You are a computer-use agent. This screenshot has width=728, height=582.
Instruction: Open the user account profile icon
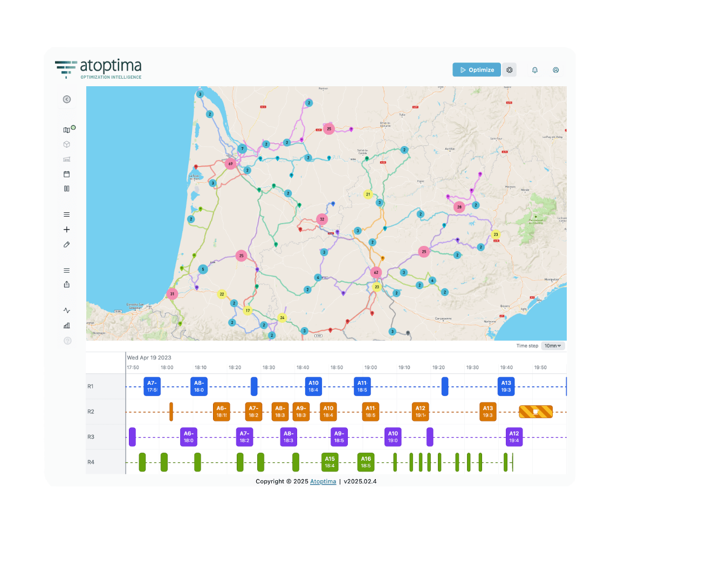pyautogui.click(x=556, y=70)
